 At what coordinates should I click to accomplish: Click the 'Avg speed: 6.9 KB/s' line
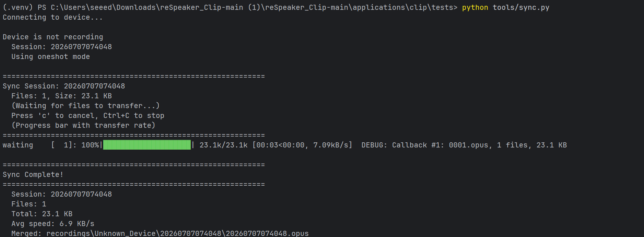click(x=53, y=224)
